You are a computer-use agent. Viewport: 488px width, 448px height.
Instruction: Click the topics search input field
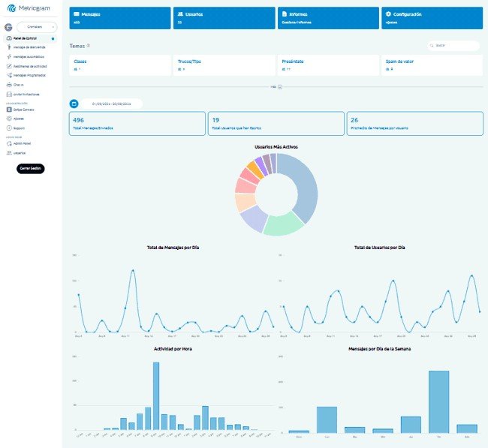455,46
